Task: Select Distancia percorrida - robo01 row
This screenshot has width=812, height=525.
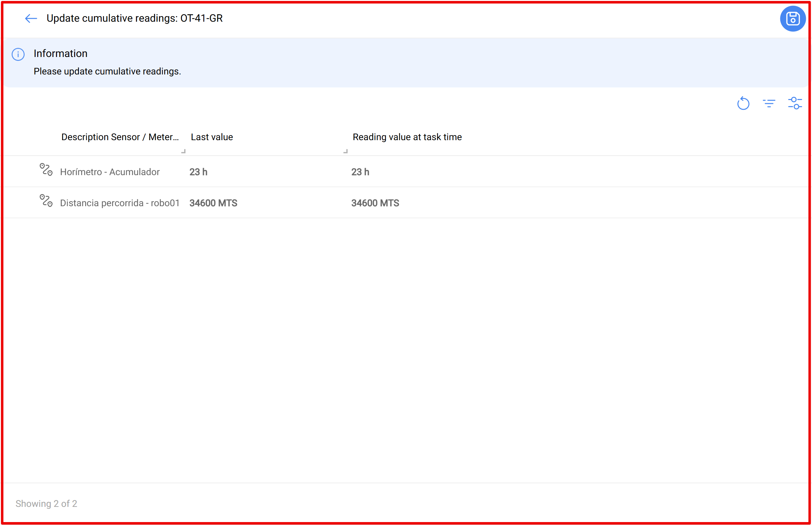Action: click(120, 203)
